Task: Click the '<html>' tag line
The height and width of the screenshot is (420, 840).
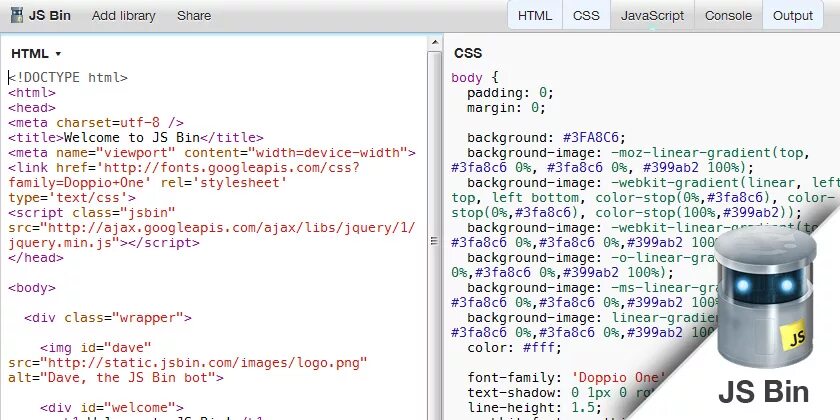Action: 32,93
